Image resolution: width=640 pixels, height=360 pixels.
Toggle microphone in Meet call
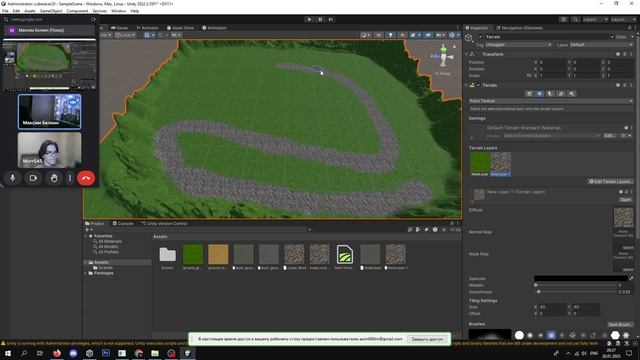coord(13,178)
